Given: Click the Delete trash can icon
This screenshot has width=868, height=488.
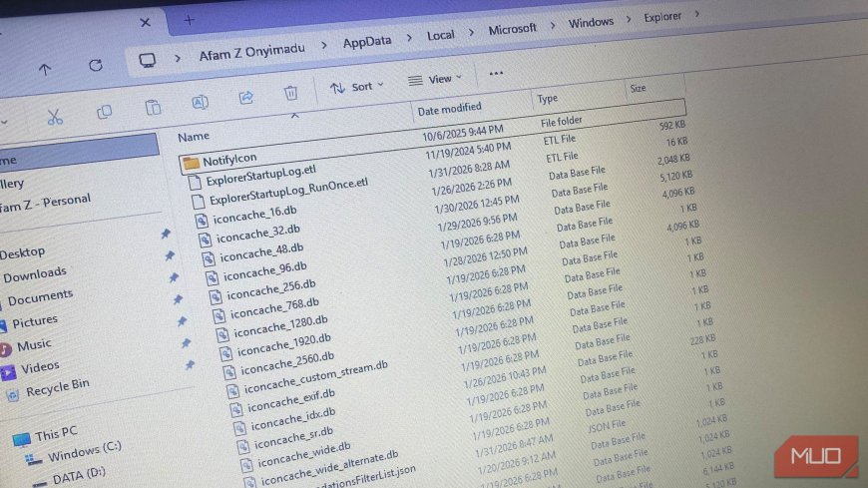Looking at the screenshot, I should [290, 93].
